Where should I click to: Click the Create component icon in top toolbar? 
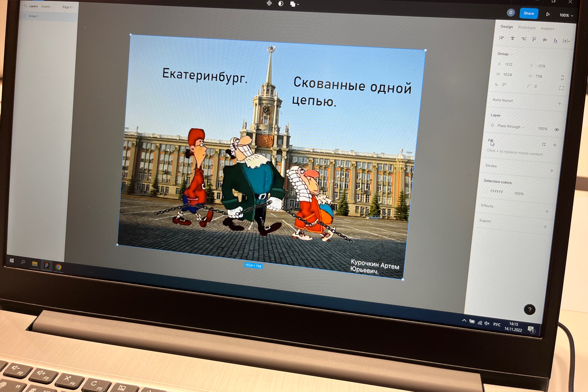point(269,3)
